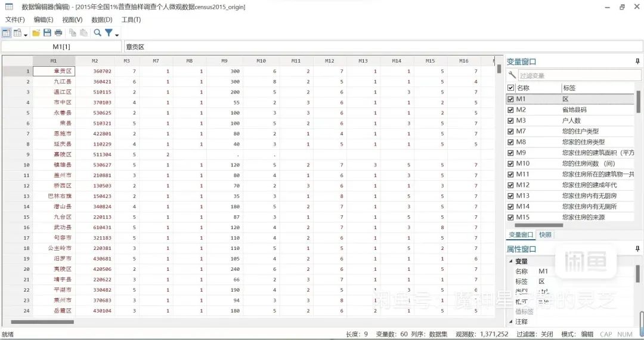644x340 pixels.
Task: Click the Print icon in toolbar
Action: tap(58, 33)
